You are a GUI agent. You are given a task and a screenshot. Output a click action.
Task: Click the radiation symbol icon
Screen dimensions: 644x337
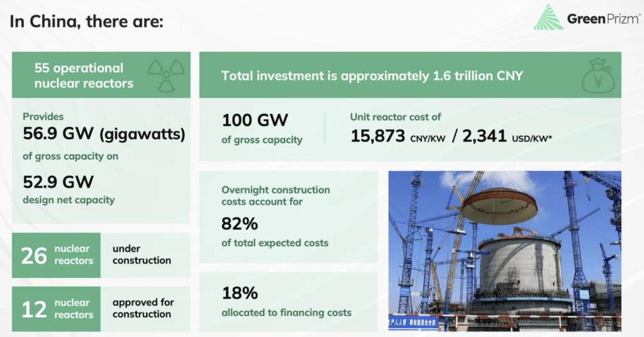coord(166,75)
